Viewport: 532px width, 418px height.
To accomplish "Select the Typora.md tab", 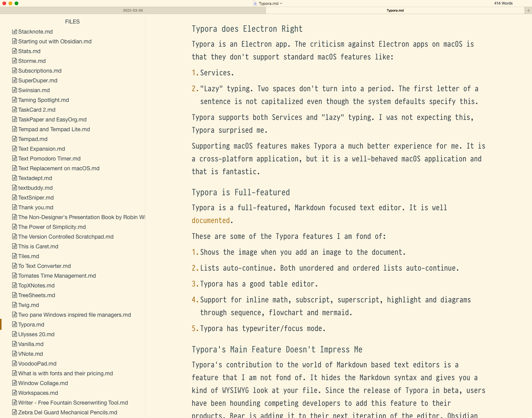I will (x=395, y=10).
